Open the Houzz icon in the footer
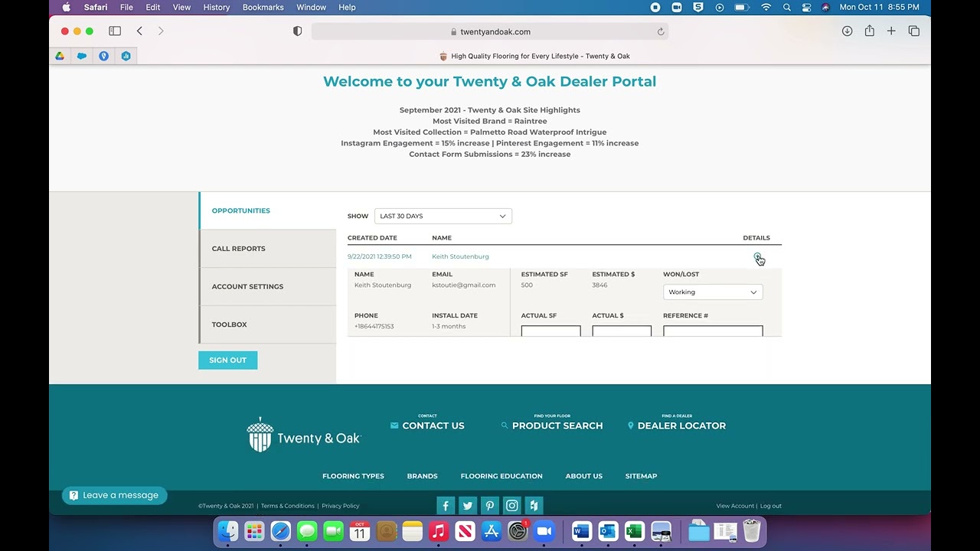Screen dimensions: 980x551 534,505
